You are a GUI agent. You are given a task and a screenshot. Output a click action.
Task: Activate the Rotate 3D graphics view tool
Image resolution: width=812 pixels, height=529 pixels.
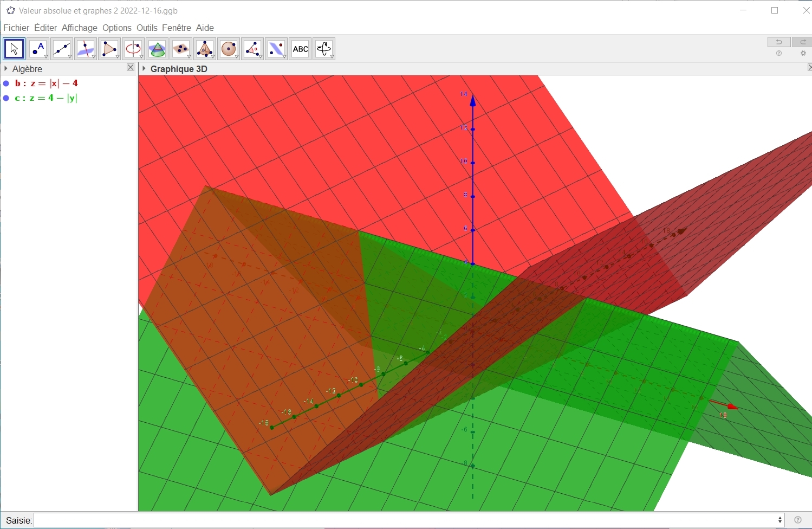pyautogui.click(x=324, y=49)
